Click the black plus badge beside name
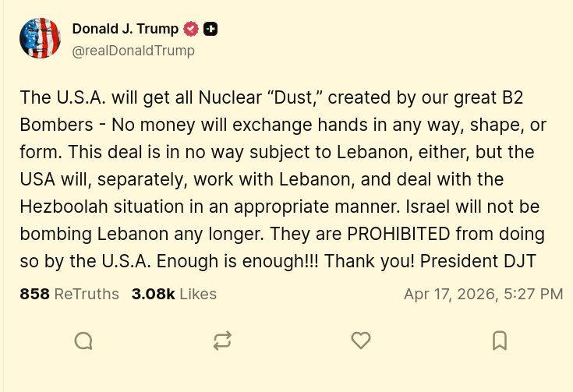The image size is (573, 392). [210, 30]
